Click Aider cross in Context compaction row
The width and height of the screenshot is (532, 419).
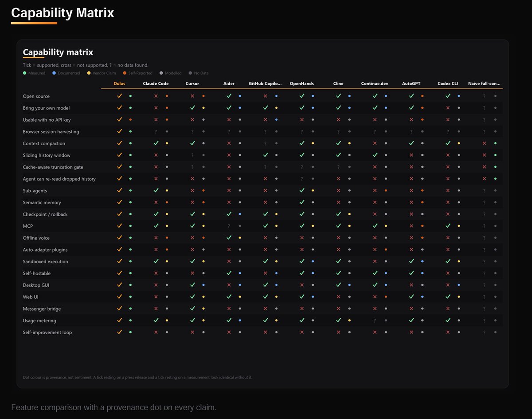(x=229, y=143)
